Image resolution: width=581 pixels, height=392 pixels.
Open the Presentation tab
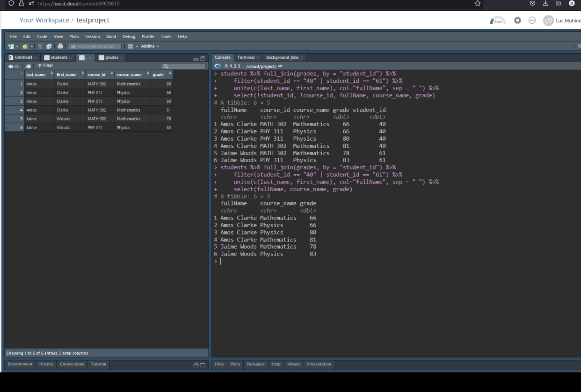tap(319, 364)
